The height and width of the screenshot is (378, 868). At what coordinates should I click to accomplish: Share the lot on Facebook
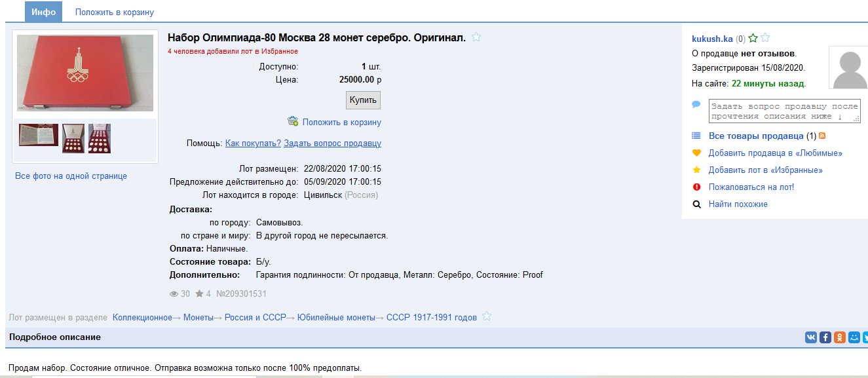pos(825,337)
